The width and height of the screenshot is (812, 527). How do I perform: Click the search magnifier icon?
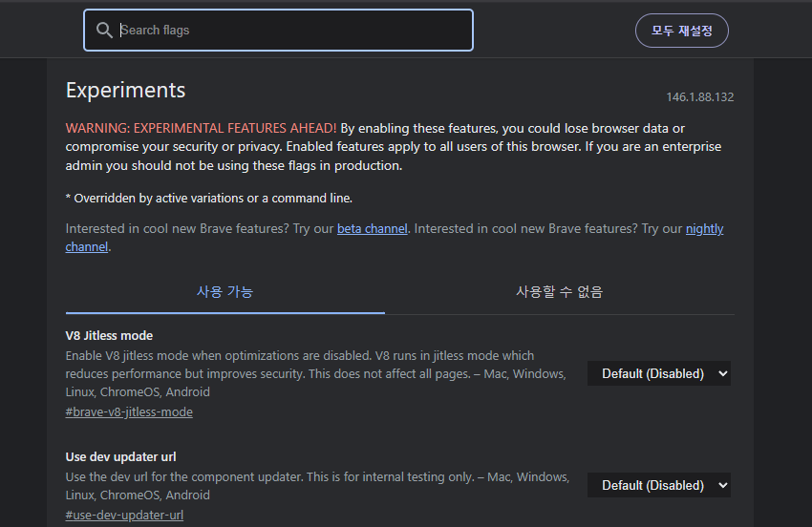coord(104,30)
